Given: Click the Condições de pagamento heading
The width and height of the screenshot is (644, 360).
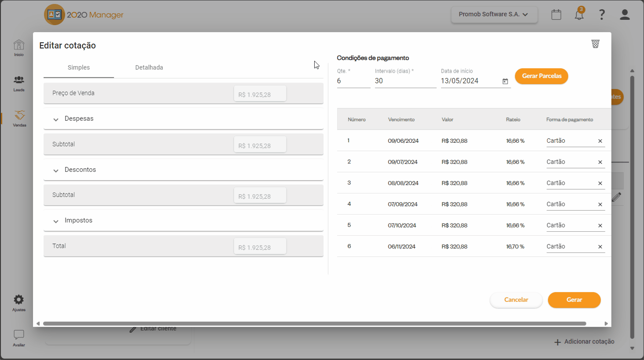Looking at the screenshot, I should 373,58.
